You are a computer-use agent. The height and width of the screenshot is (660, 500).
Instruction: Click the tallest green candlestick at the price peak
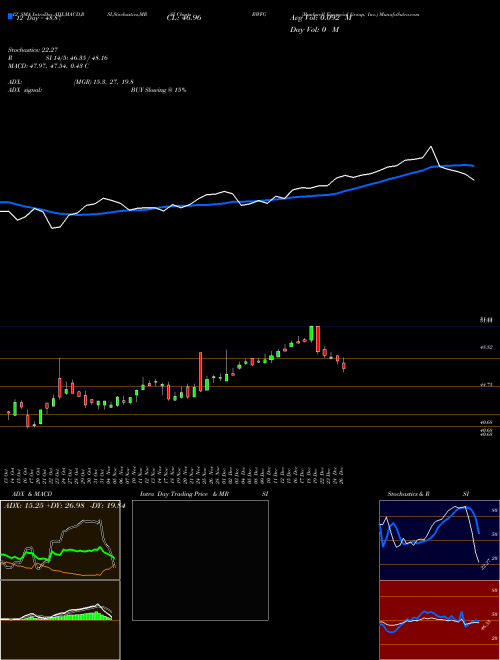[x=311, y=333]
